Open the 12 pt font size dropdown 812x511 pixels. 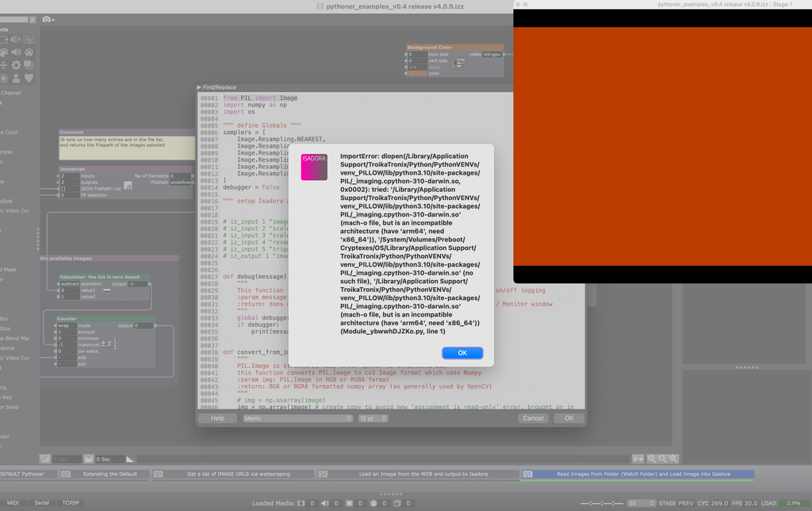coord(373,418)
